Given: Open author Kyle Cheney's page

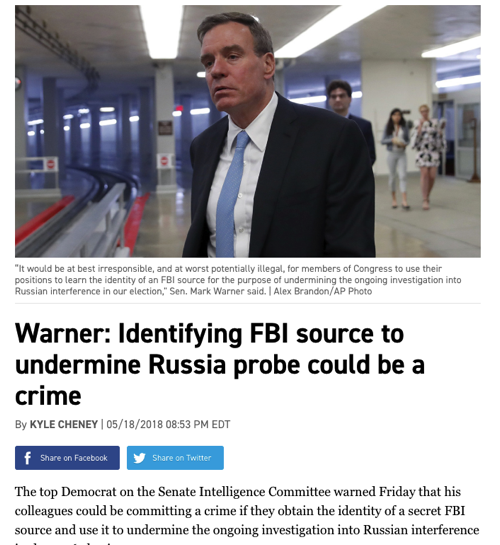Looking at the screenshot, I should [64, 424].
